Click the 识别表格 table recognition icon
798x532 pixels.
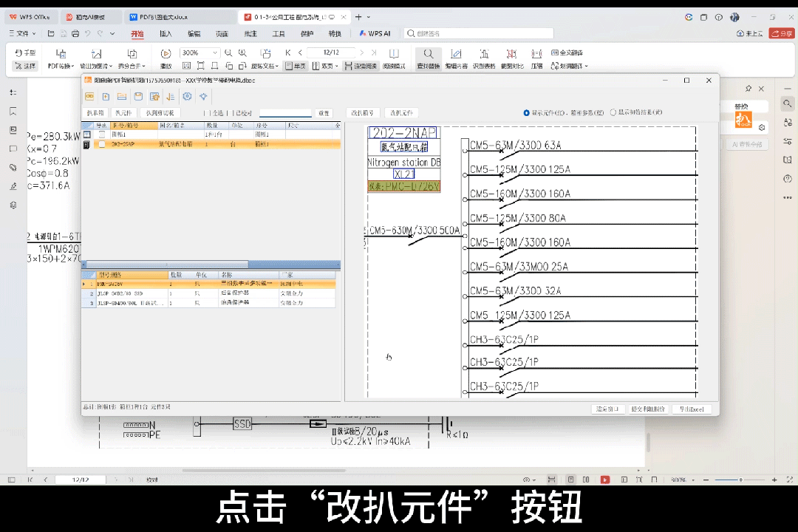point(484,58)
